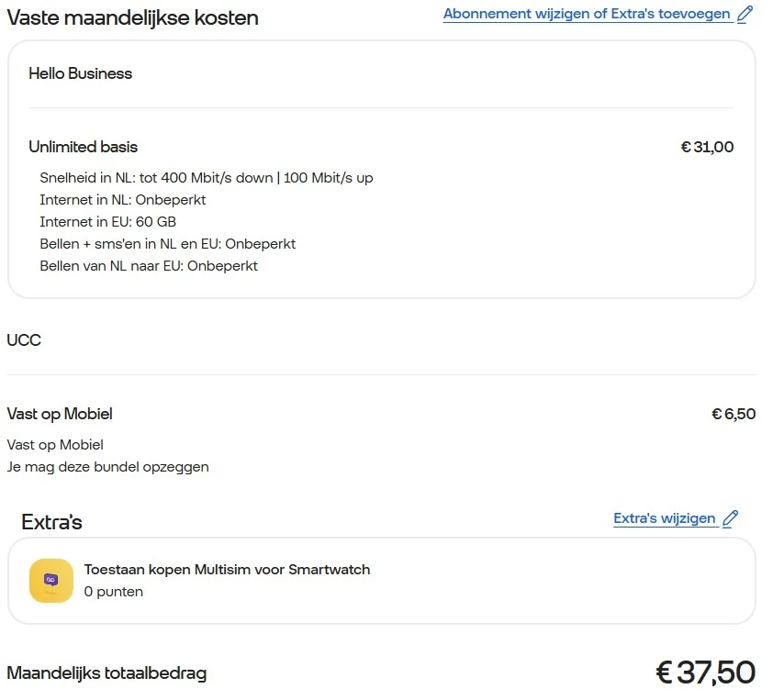This screenshot has height=700, width=784.
Task: Click Je mag deze bundel opzeggen text
Action: (x=107, y=466)
